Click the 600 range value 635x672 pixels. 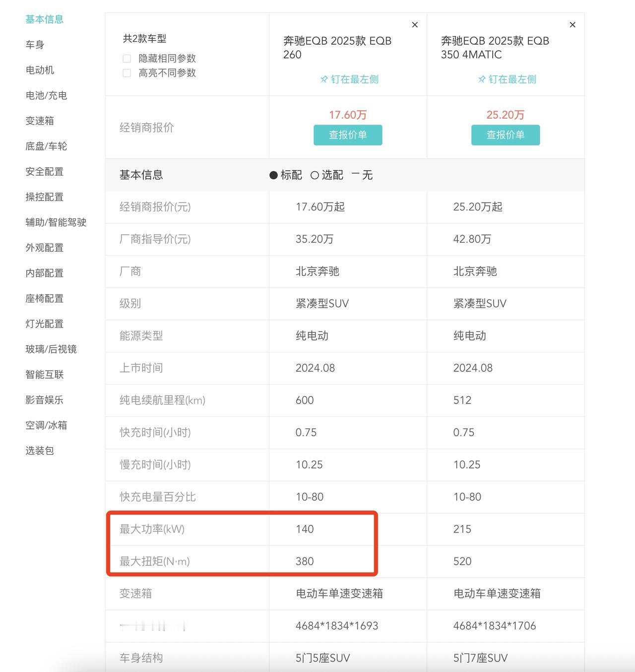coord(305,400)
